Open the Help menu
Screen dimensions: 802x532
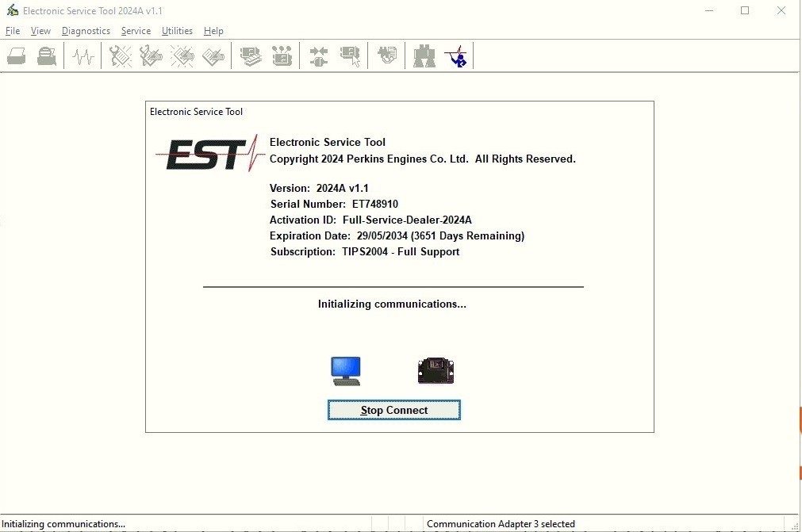(x=213, y=31)
